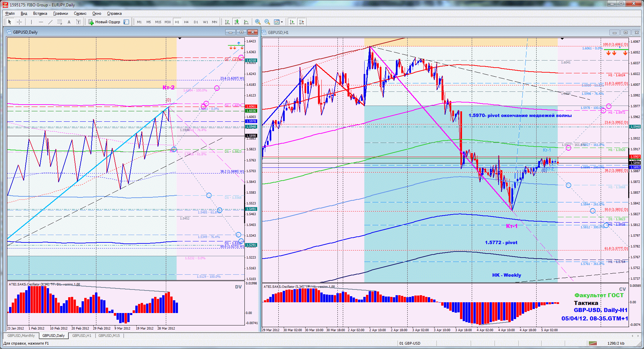Toggle chart shift from right edge
This screenshot has width=644, height=349.
click(302, 22)
